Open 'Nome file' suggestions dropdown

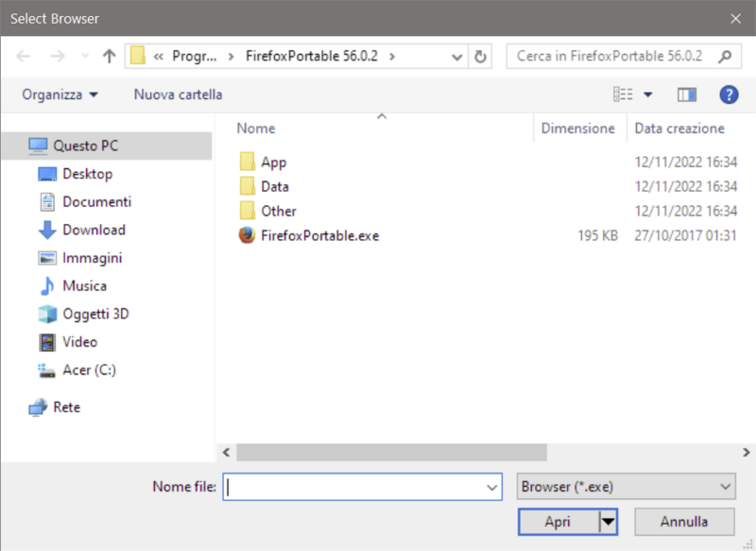click(x=491, y=488)
